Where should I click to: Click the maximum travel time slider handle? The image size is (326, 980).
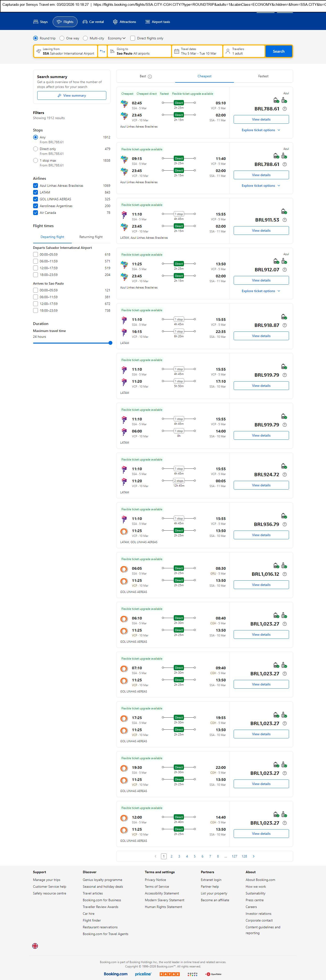coord(110,343)
